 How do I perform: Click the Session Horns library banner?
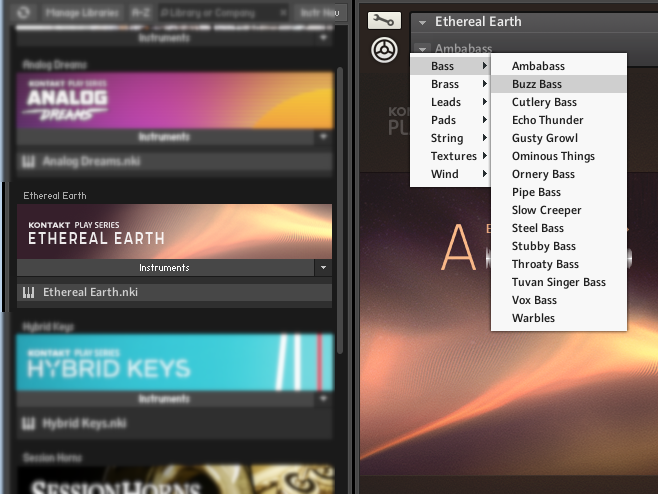pos(175,480)
